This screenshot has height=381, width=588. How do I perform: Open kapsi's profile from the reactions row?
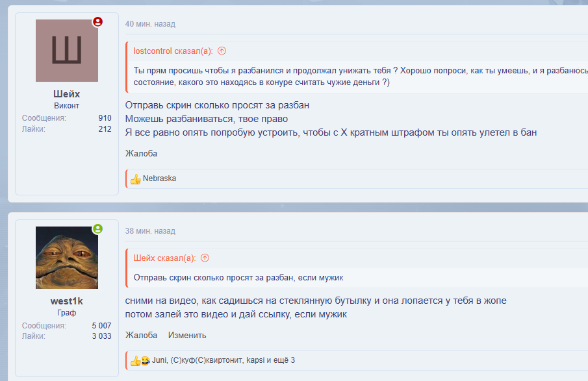coord(255,360)
